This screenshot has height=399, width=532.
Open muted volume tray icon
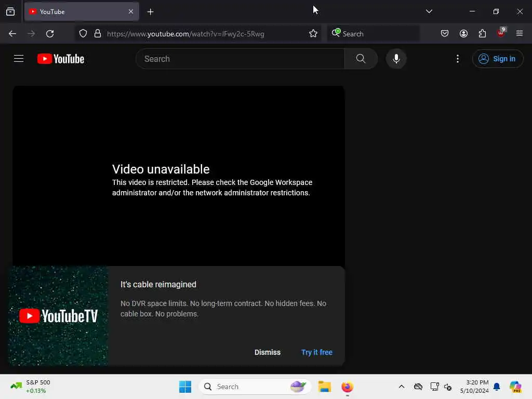448,387
